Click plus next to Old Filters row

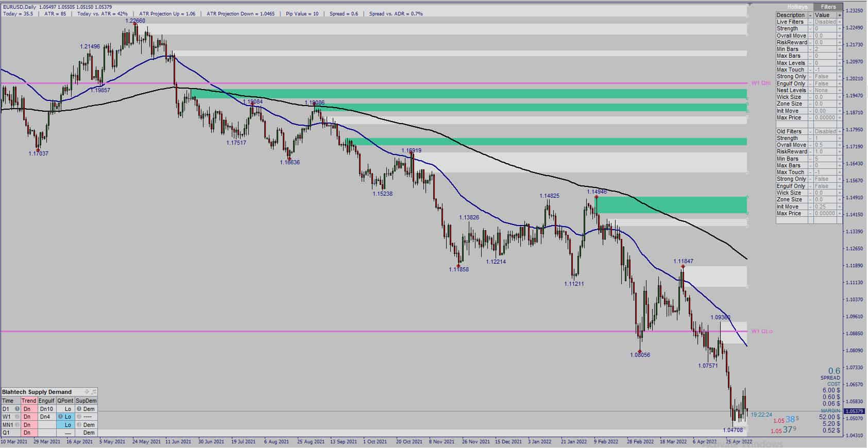[840, 131]
